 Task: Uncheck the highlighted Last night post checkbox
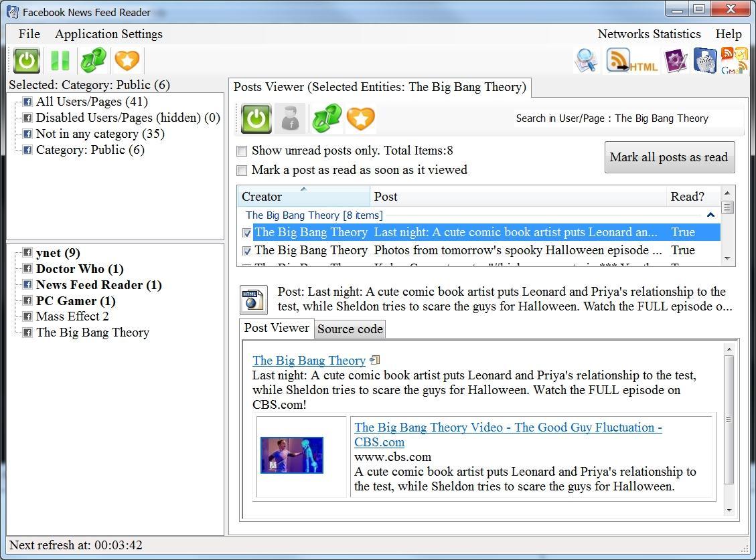247,234
